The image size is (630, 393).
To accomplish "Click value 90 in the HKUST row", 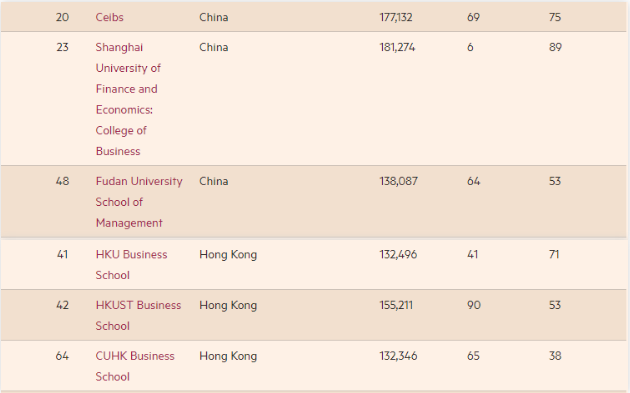I will 474,305.
